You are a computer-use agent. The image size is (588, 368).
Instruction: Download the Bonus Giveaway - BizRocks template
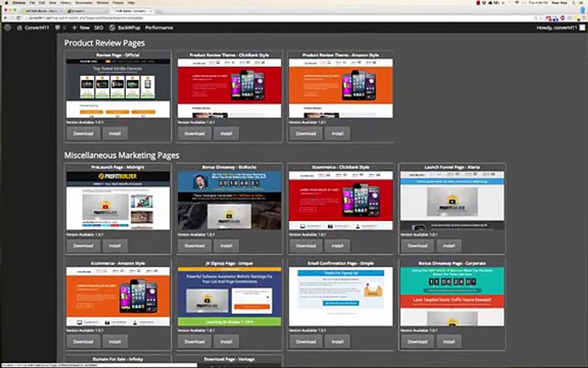pos(194,245)
